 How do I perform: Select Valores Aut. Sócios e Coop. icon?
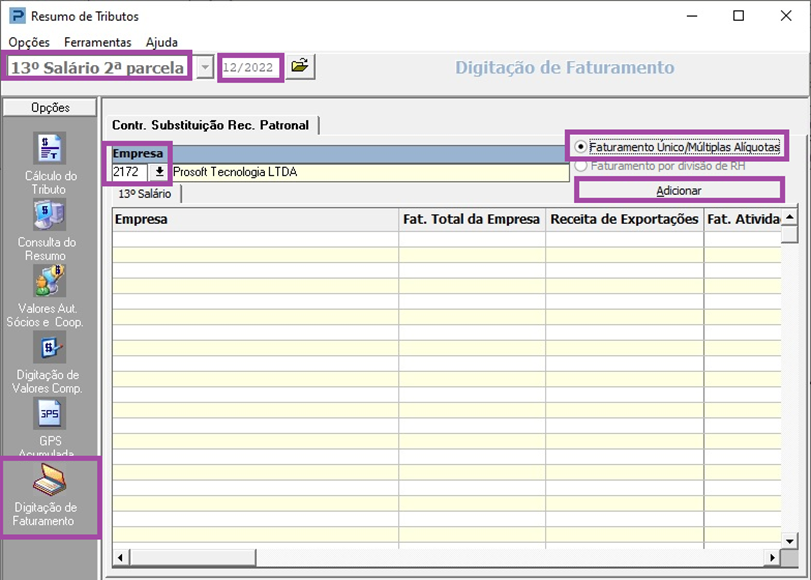49,282
